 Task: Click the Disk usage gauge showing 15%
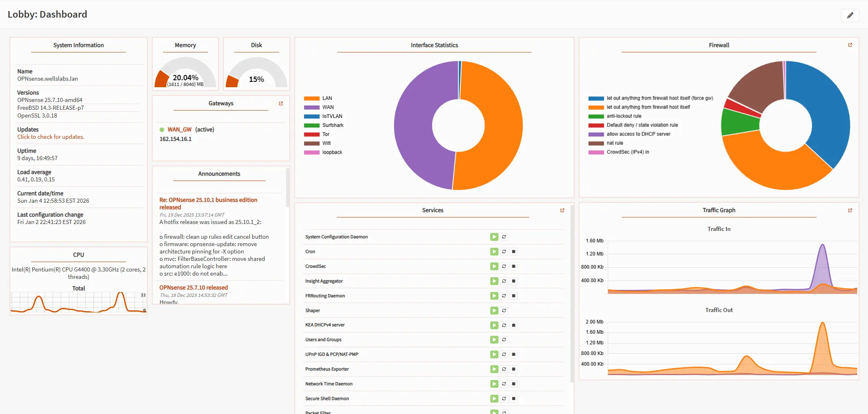[257, 72]
